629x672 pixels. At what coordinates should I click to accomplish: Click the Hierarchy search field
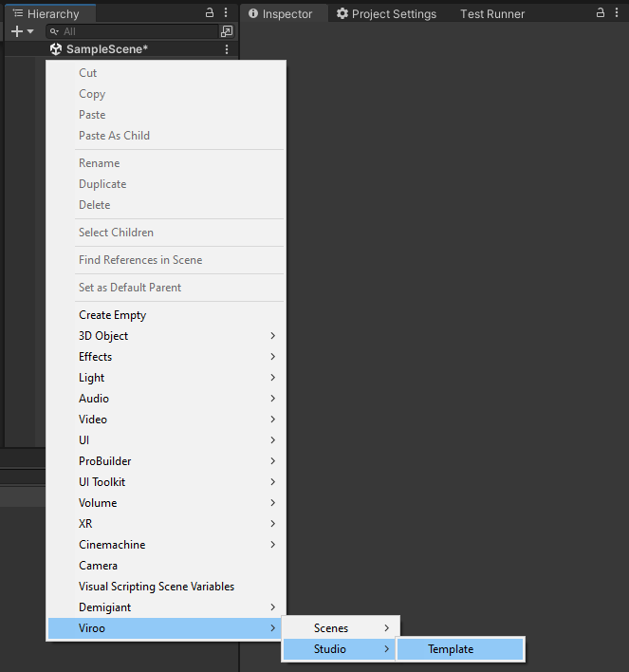133,31
